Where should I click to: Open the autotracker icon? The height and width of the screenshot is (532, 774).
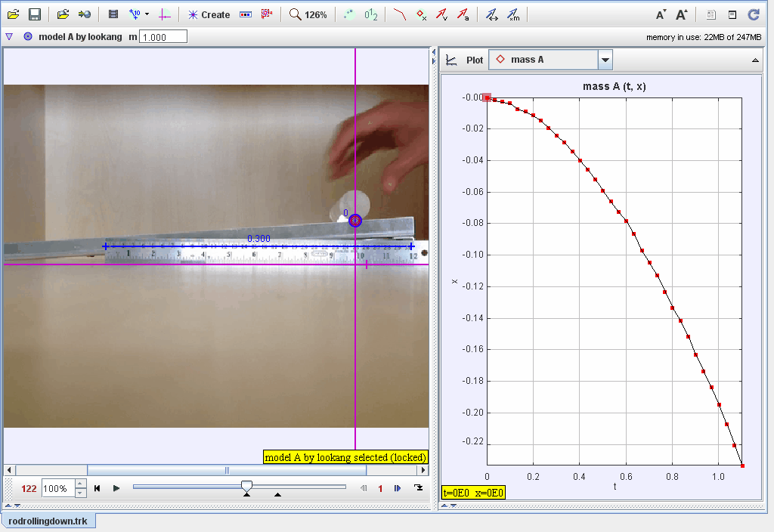(267, 14)
